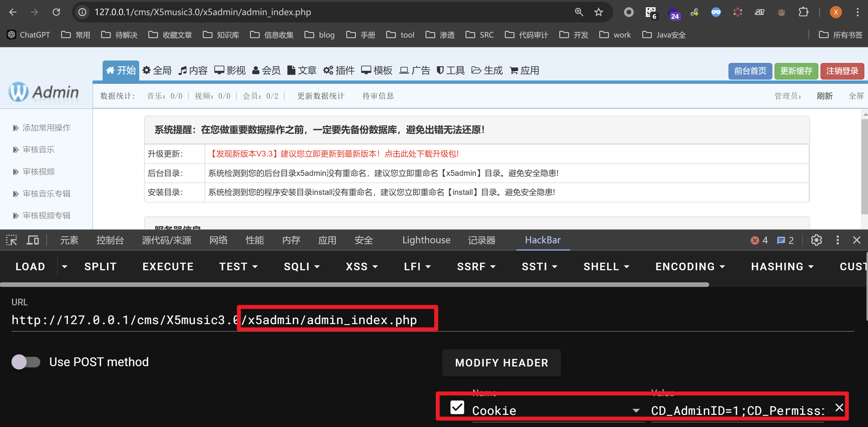This screenshot has height=427, width=868.
Task: Click HackBar LOAD button
Action: (30, 267)
